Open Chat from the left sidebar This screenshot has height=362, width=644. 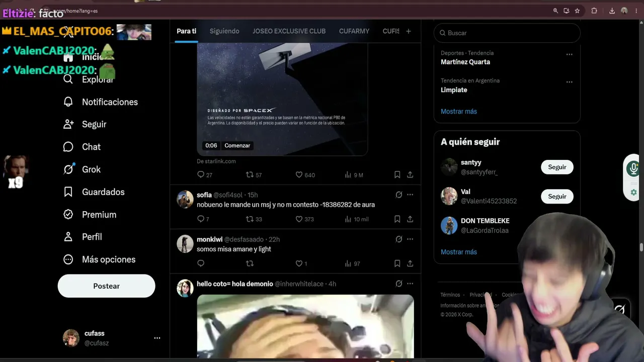click(82, 147)
